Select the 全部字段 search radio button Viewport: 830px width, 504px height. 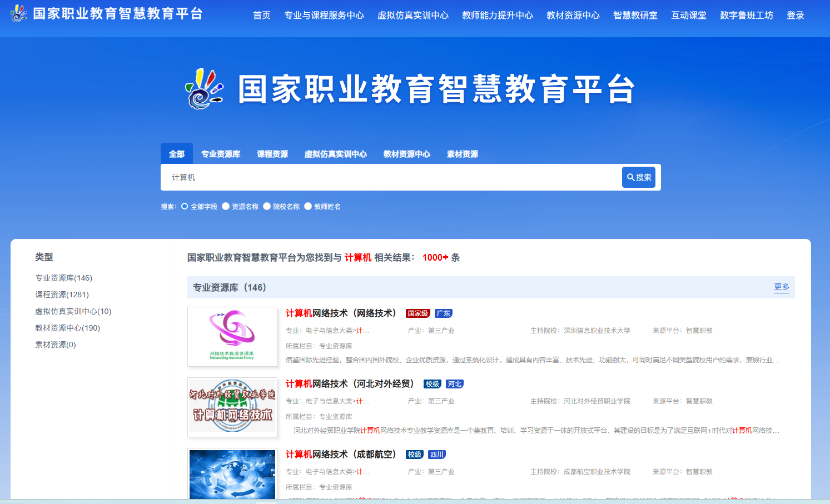(185, 206)
